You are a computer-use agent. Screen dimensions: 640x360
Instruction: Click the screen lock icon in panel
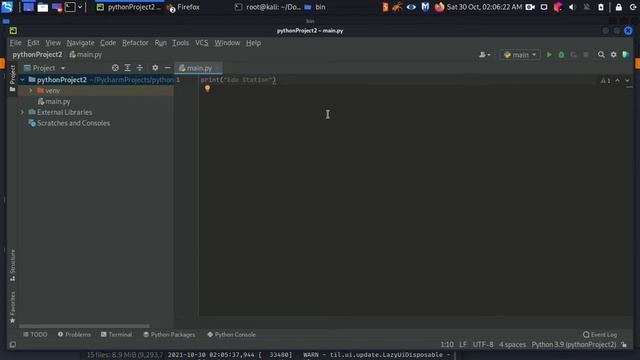619,7
